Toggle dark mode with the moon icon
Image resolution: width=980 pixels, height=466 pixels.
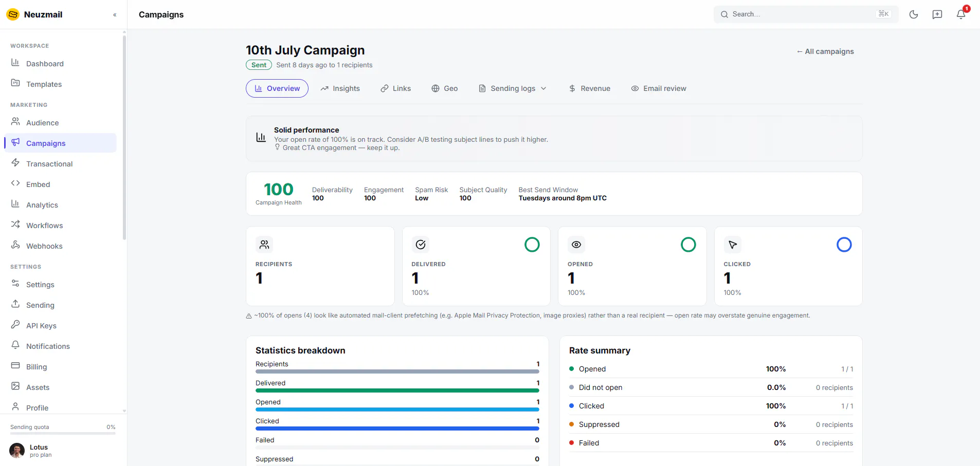coord(914,14)
